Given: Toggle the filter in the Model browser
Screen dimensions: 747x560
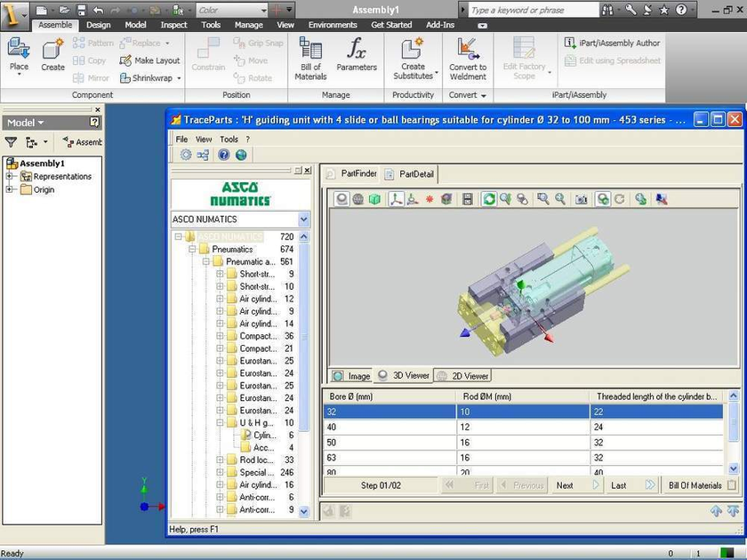Looking at the screenshot, I should click(x=10, y=142).
